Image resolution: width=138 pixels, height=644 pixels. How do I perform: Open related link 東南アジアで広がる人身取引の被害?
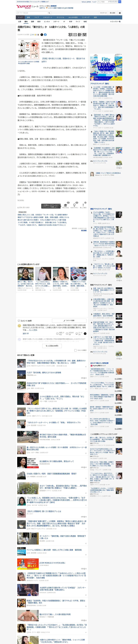[x=43, y=217]
